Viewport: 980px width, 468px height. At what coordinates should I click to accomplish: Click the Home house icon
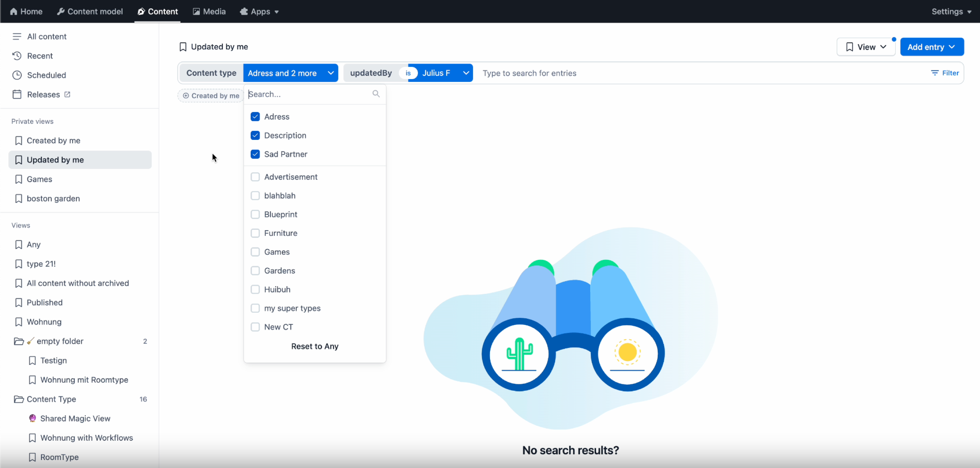(14, 12)
